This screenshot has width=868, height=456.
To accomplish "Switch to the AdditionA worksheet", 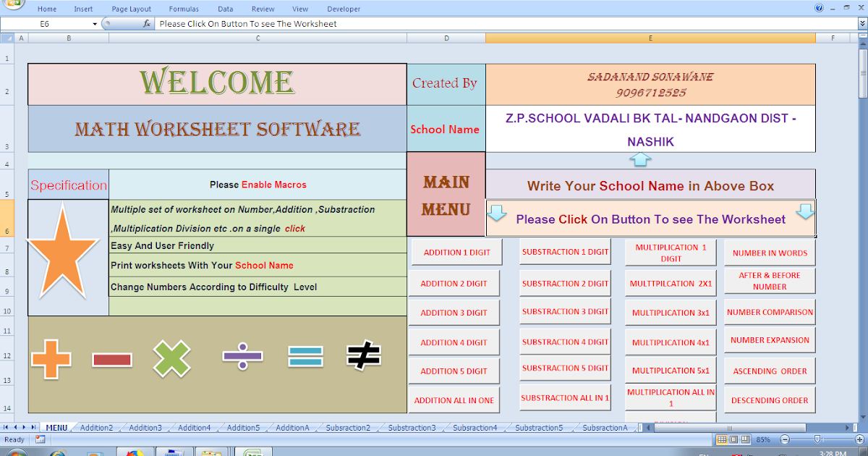I will [x=292, y=427].
